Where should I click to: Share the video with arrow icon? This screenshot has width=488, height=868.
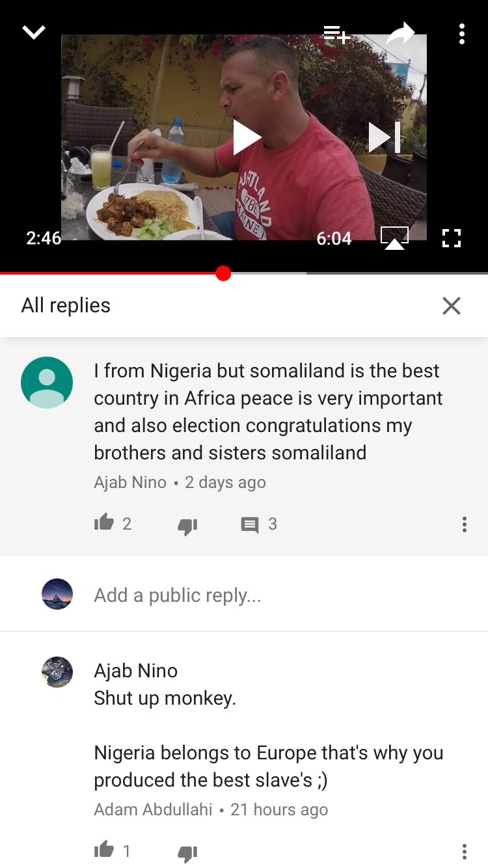tap(400, 33)
